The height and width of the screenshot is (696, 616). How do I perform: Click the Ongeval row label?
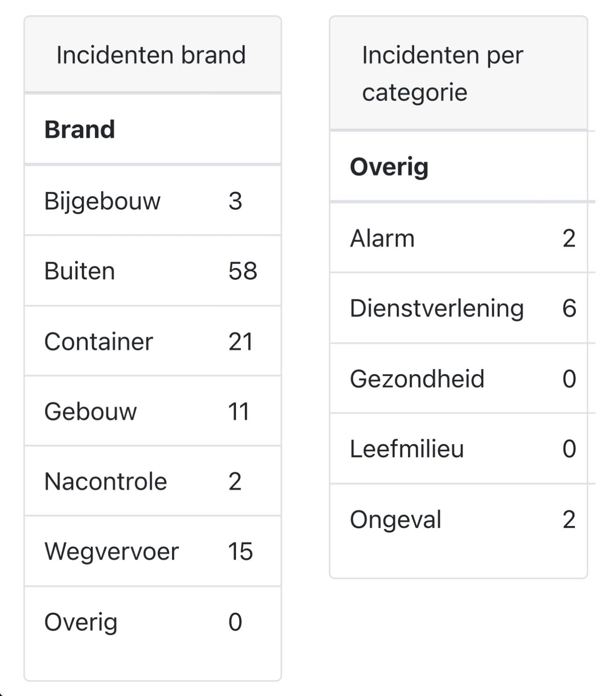(395, 519)
